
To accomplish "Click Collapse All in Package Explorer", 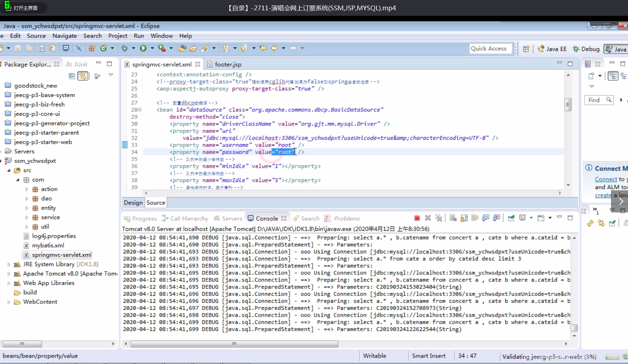I will 72,76.
